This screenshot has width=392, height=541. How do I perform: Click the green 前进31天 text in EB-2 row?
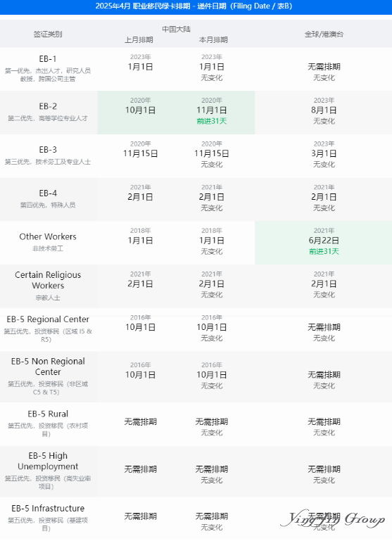[x=212, y=121]
